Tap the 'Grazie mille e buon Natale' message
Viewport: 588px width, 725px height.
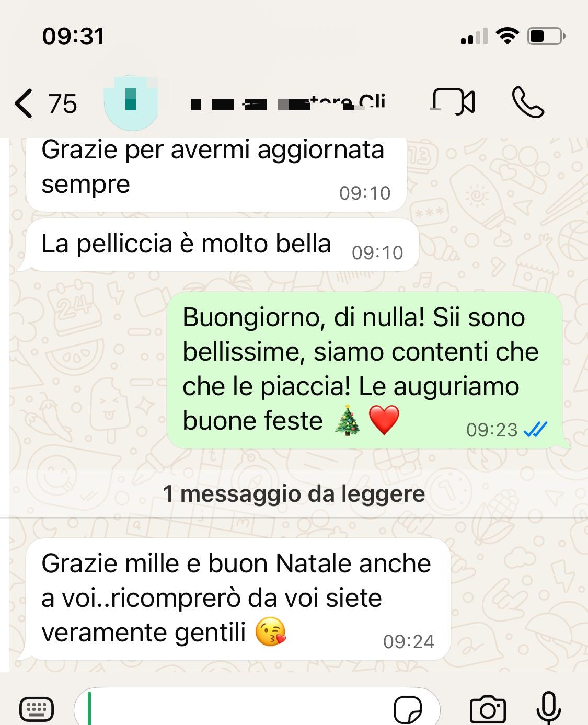pyautogui.click(x=238, y=599)
